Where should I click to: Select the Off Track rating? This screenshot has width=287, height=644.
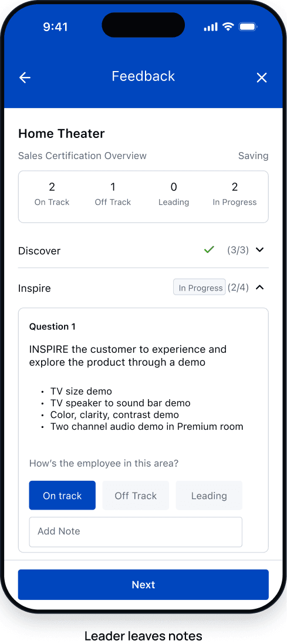click(x=136, y=495)
